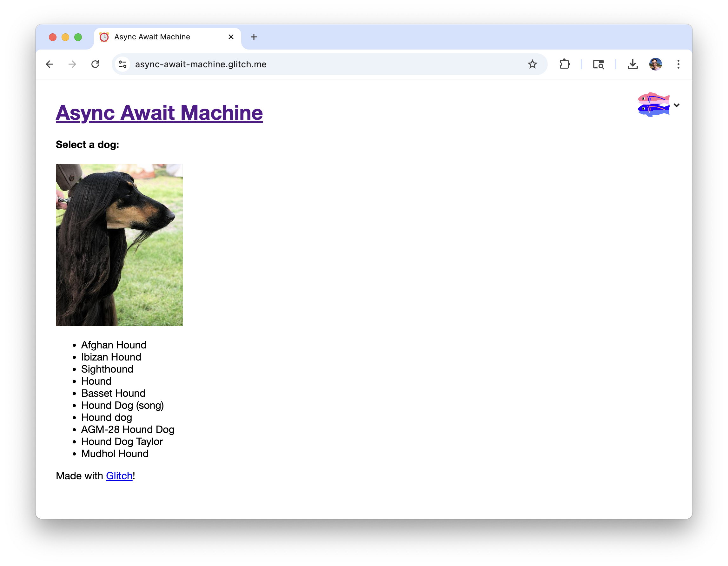Select Ibizan Hound from the list

point(111,357)
